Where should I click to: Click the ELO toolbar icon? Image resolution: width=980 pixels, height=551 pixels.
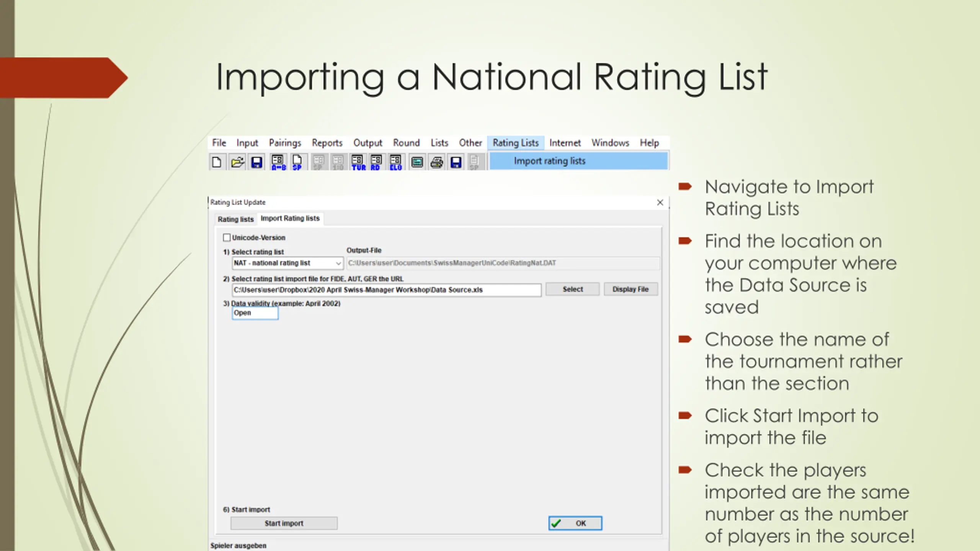click(395, 162)
